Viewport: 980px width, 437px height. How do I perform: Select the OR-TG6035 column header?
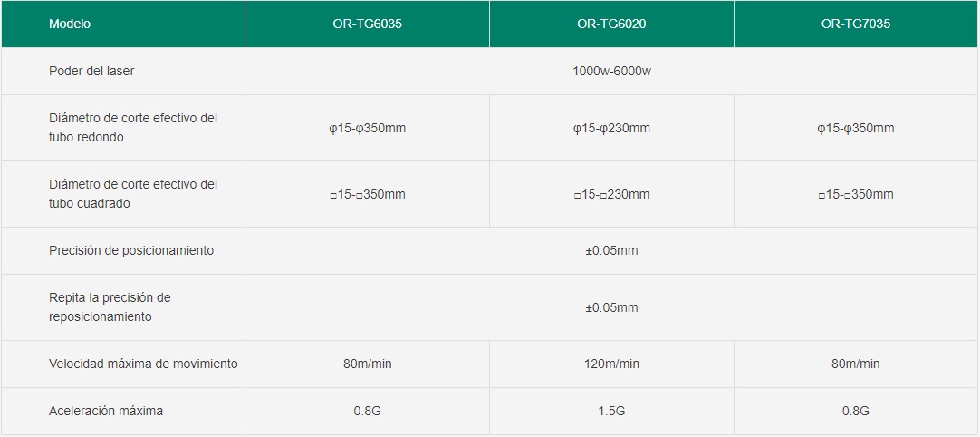point(367,24)
